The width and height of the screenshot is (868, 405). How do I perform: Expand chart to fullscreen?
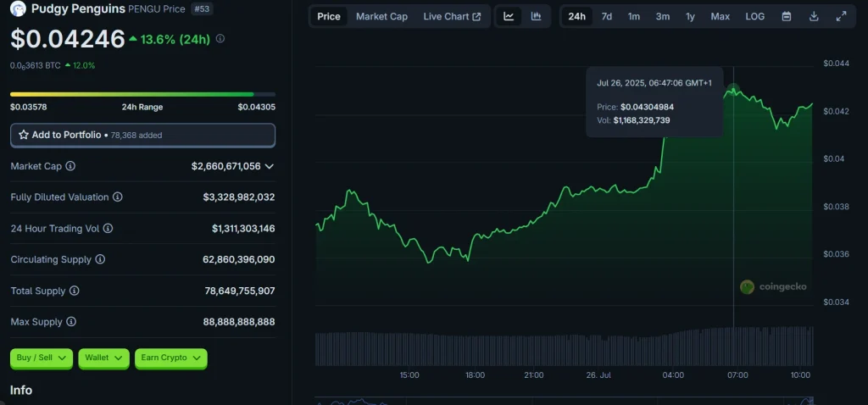pyautogui.click(x=841, y=17)
